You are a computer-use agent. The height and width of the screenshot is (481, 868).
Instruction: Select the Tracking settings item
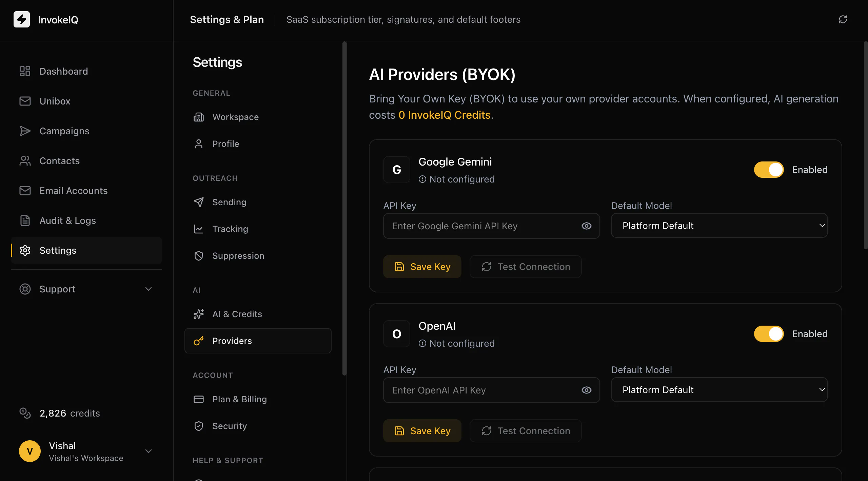[x=258, y=229]
